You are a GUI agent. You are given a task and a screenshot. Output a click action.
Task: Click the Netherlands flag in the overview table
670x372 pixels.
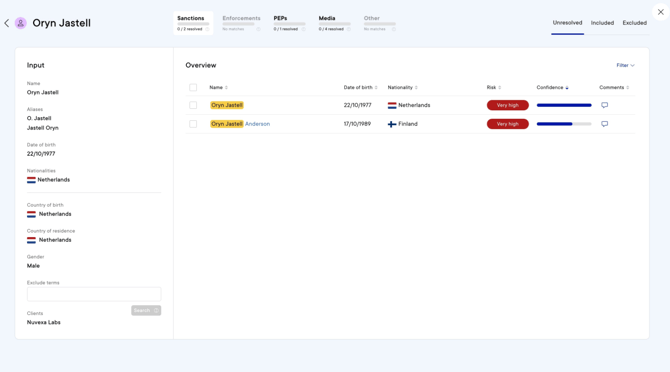[x=392, y=105]
